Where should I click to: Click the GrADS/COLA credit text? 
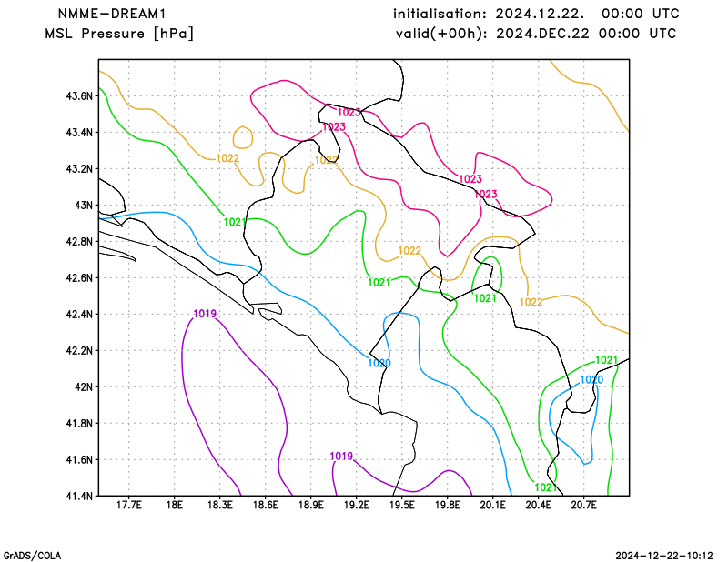(32, 556)
